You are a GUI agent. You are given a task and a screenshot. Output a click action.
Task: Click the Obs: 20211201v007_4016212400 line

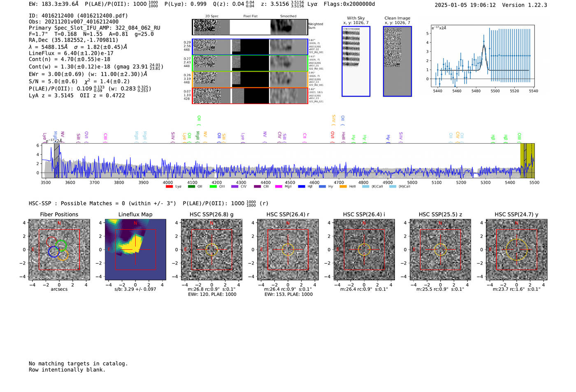[x=74, y=22]
